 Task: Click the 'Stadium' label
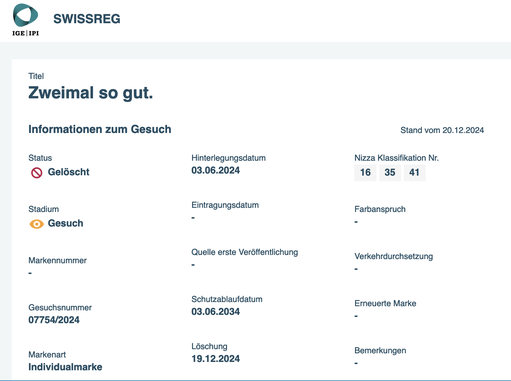click(x=44, y=209)
